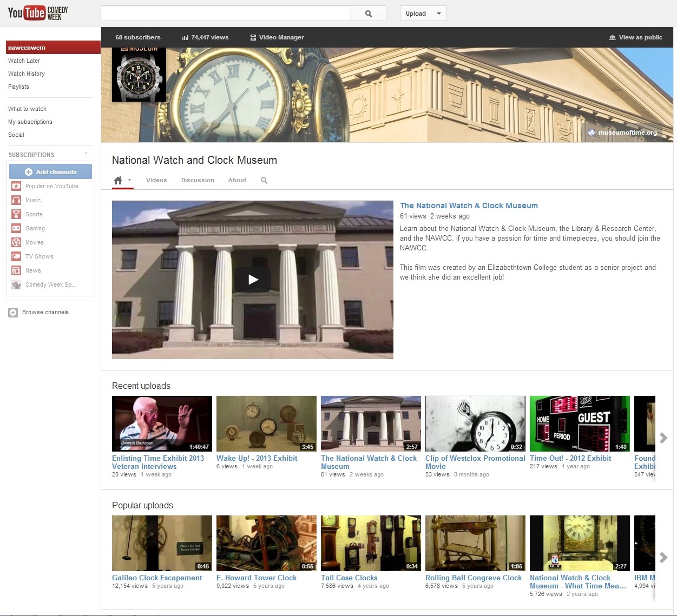Expand the Subscriptions section arrow

click(86, 154)
